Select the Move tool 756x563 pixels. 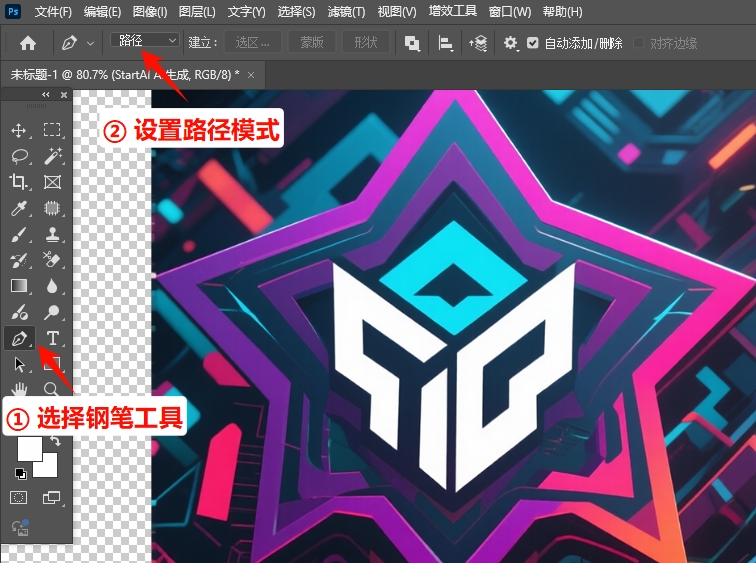coord(18,130)
